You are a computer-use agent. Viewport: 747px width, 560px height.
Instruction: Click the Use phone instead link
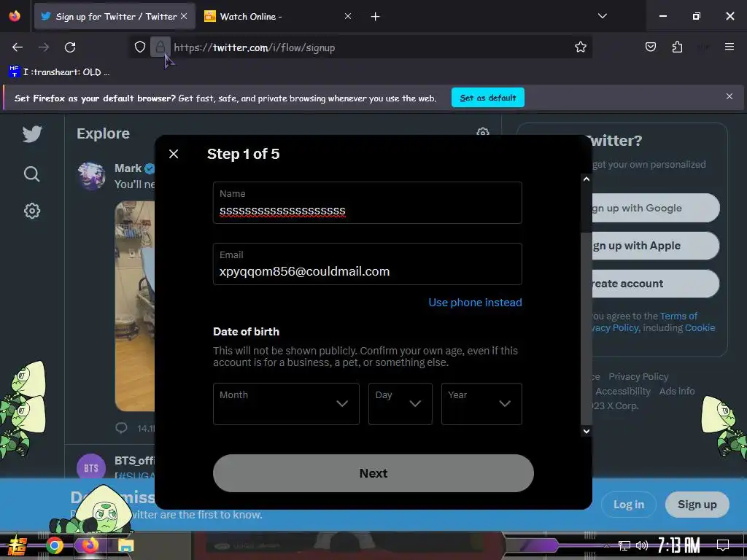[475, 303]
